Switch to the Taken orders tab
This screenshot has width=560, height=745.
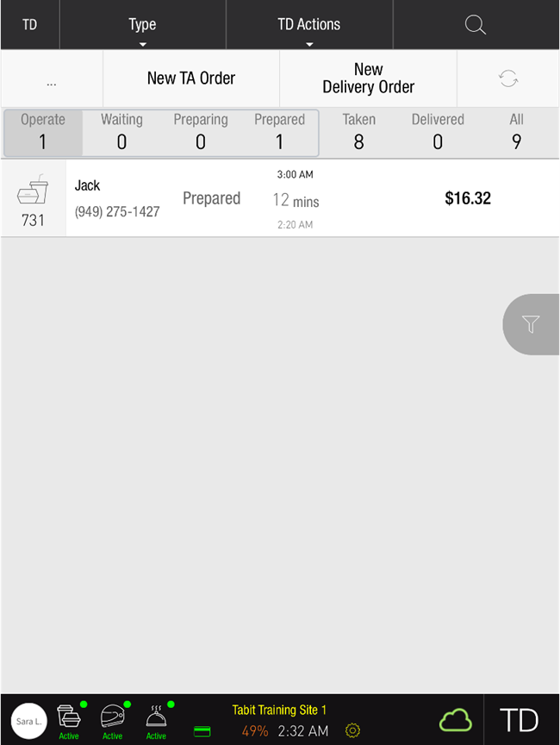(x=358, y=131)
